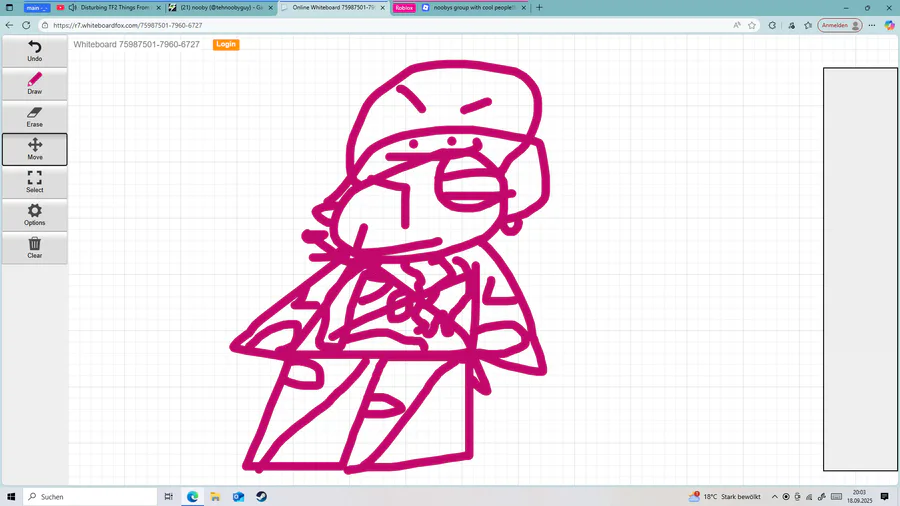Viewport: 900px width, 506px height.
Task: Open favorites list star icon
Action: [808, 25]
